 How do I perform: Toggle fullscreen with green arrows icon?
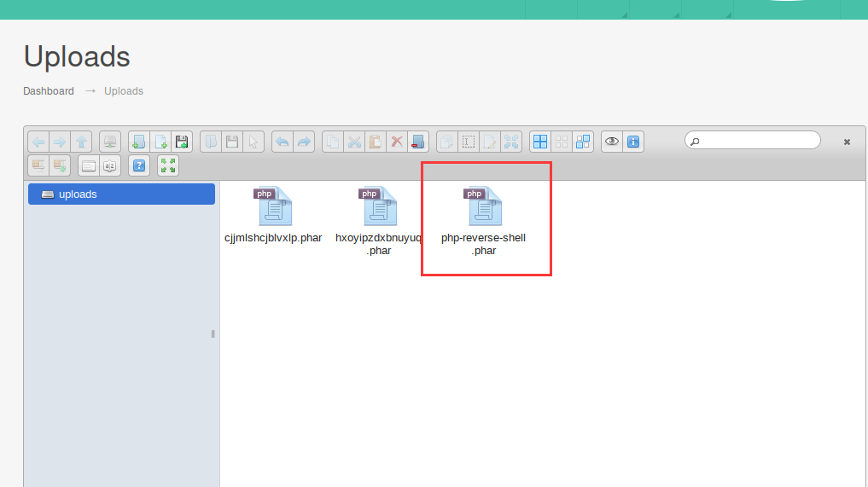tap(168, 165)
